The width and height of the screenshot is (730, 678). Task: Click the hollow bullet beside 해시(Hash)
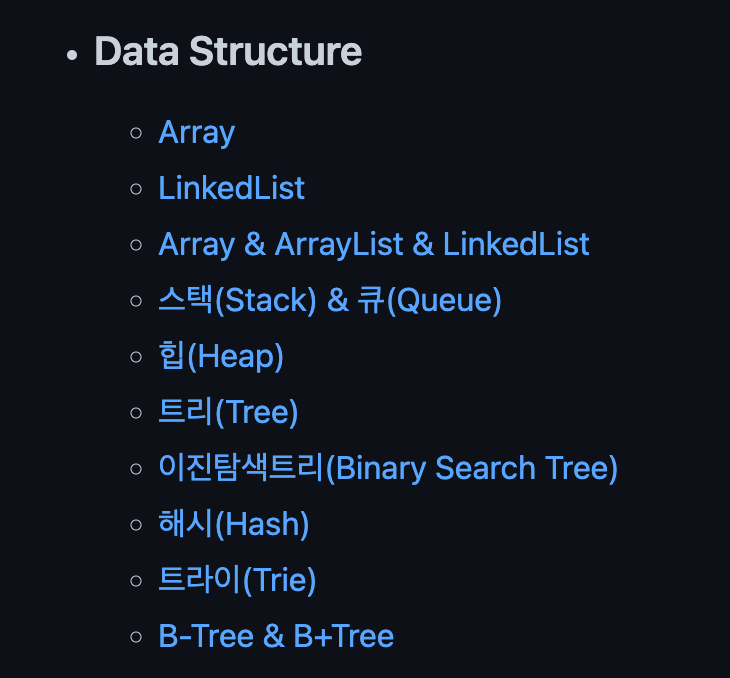point(136,526)
